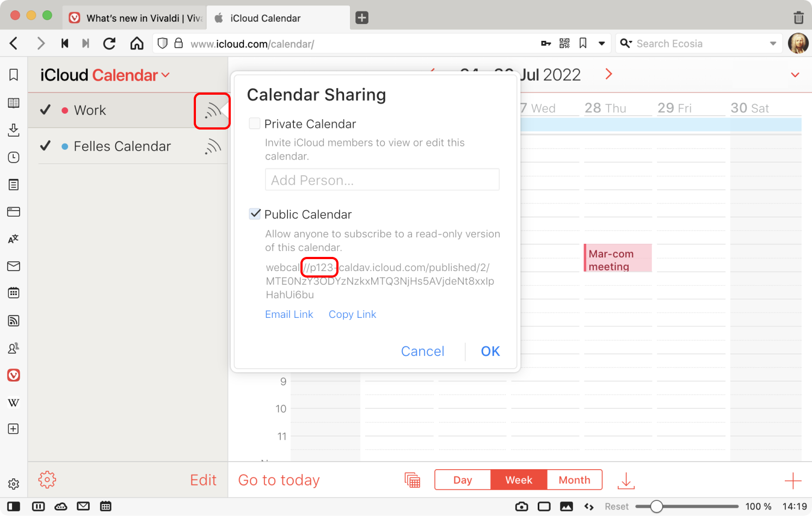The height and width of the screenshot is (516, 812).
Task: Capture the page with camera icon
Action: (521, 506)
